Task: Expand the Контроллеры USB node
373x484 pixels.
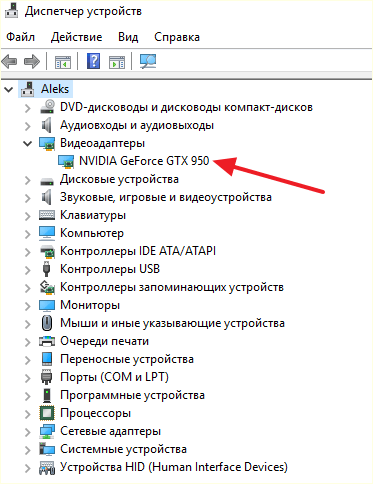Action: (x=28, y=270)
